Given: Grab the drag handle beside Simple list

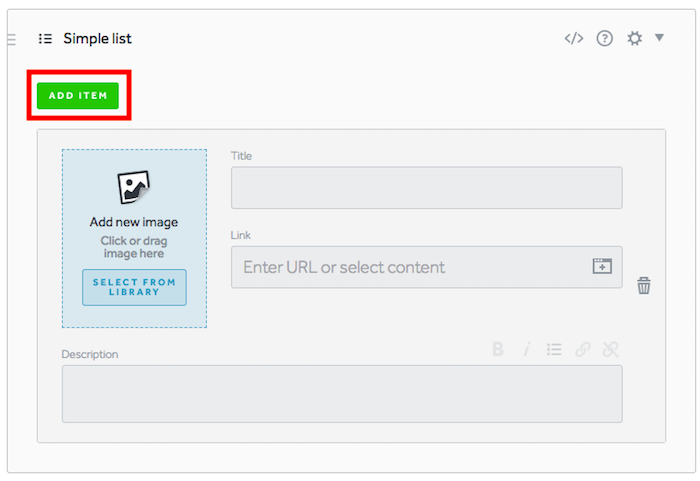Looking at the screenshot, I should (x=12, y=40).
